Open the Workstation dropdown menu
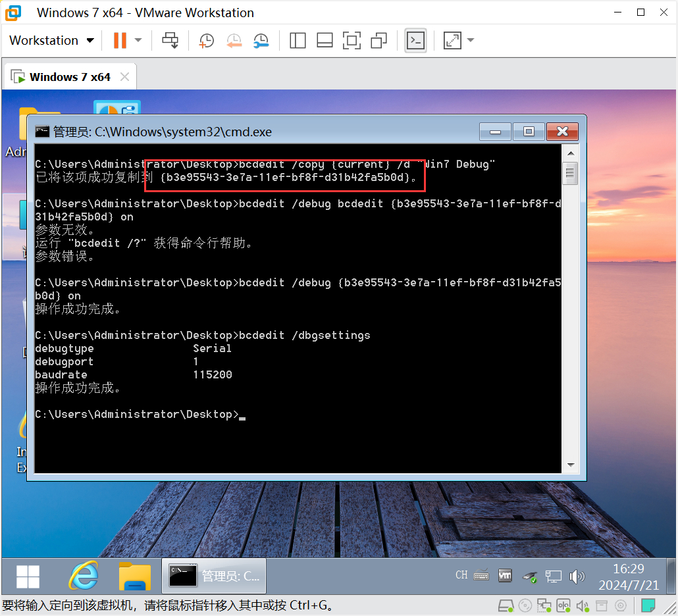 (52, 40)
